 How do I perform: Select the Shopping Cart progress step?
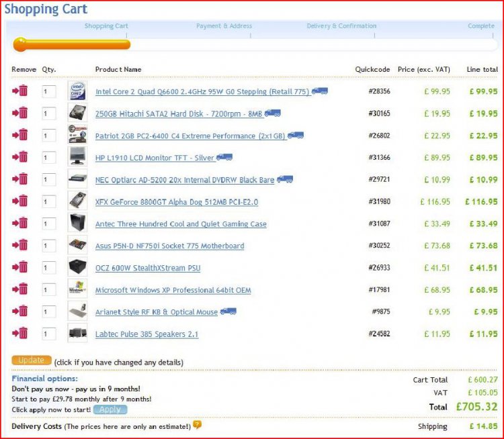(106, 26)
